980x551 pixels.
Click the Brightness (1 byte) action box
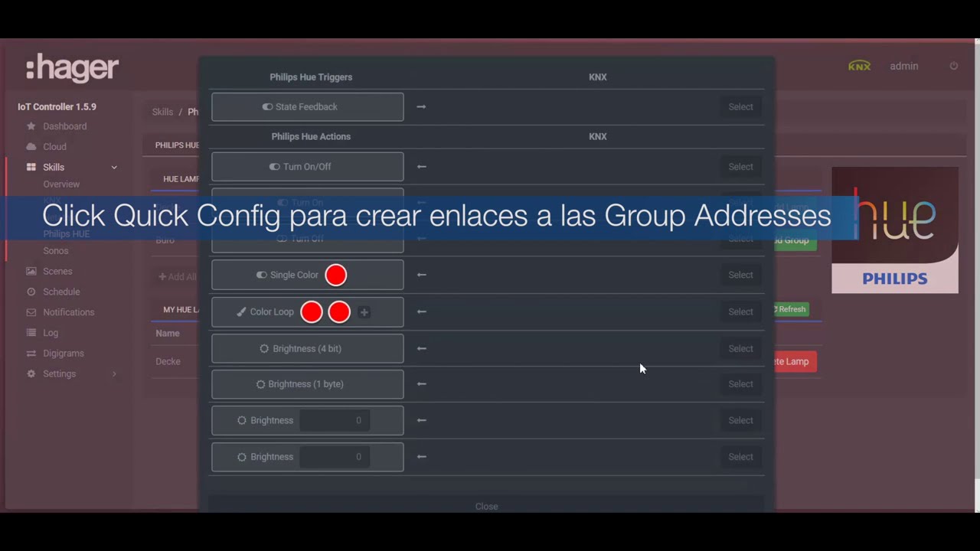point(307,384)
